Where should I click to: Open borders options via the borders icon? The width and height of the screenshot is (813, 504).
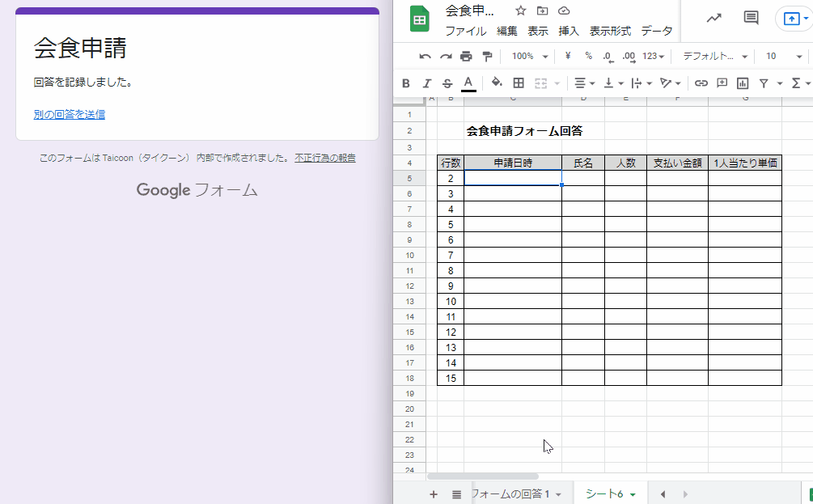[x=518, y=83]
